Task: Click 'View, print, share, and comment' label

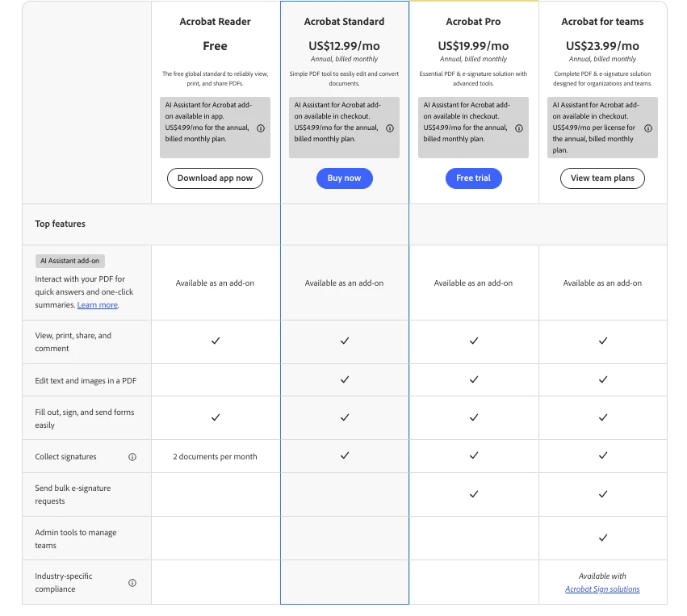Action: (73, 342)
